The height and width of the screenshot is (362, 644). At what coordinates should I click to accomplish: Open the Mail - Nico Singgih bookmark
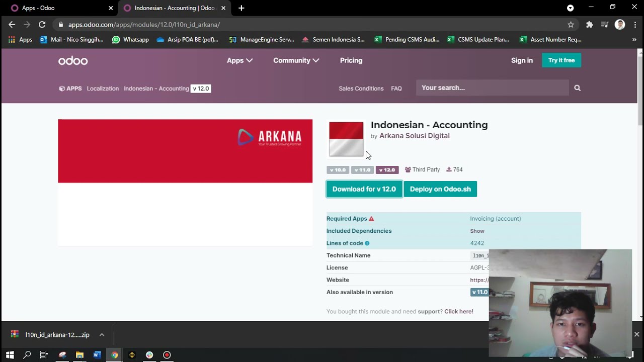[71, 39]
